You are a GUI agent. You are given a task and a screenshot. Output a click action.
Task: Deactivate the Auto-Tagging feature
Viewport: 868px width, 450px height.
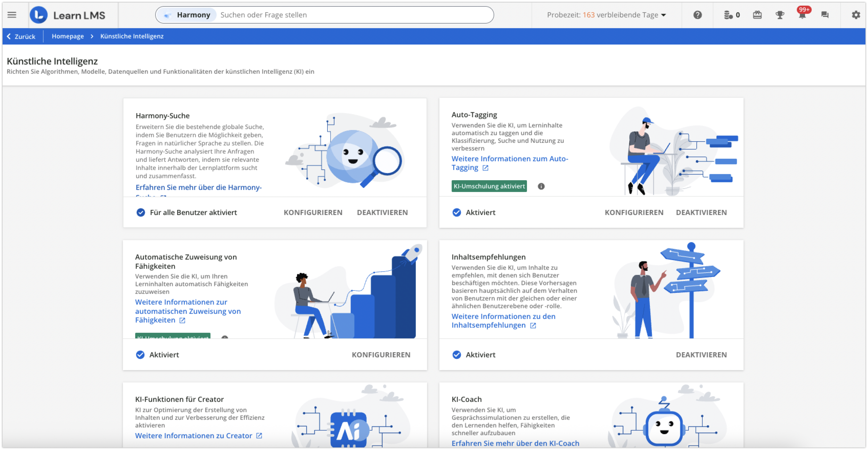point(701,212)
